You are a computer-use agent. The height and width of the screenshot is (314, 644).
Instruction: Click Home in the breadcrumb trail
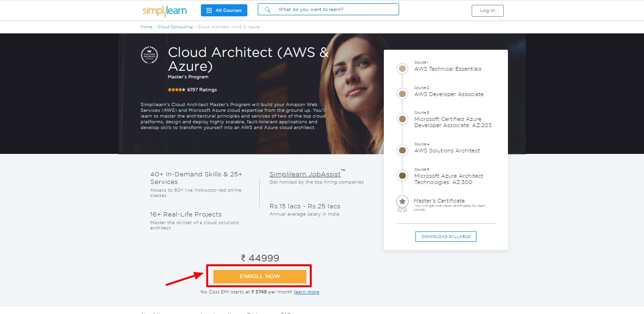pyautogui.click(x=146, y=27)
